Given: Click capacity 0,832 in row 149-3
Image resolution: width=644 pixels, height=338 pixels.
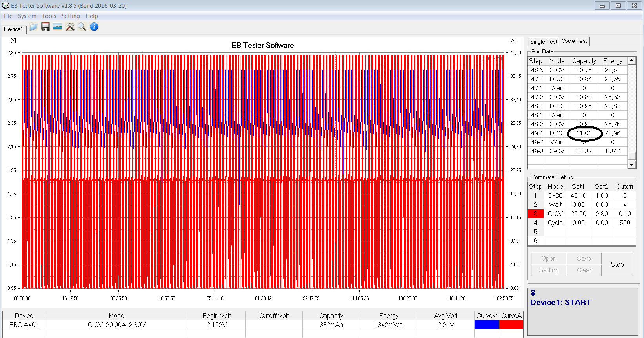Looking at the screenshot, I should point(584,151).
